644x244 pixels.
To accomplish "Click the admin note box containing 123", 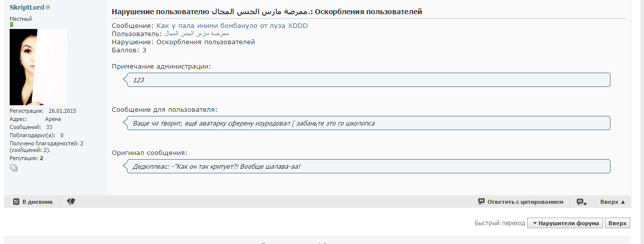I will tap(368, 80).
